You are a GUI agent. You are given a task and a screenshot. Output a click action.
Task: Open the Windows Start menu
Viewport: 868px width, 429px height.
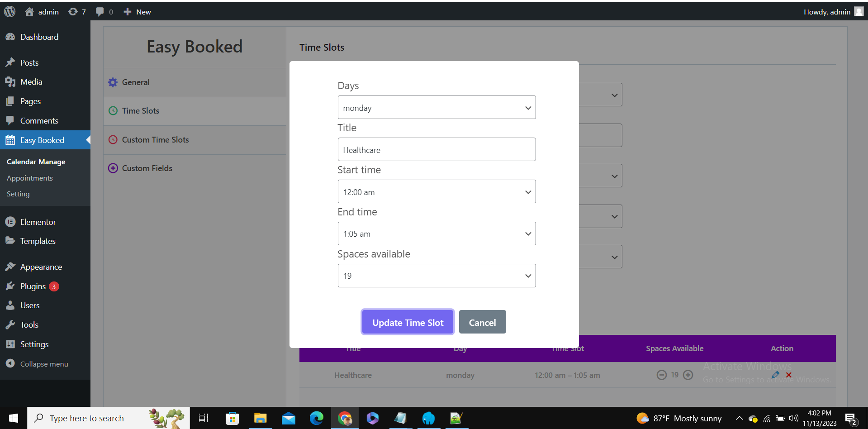coord(14,418)
